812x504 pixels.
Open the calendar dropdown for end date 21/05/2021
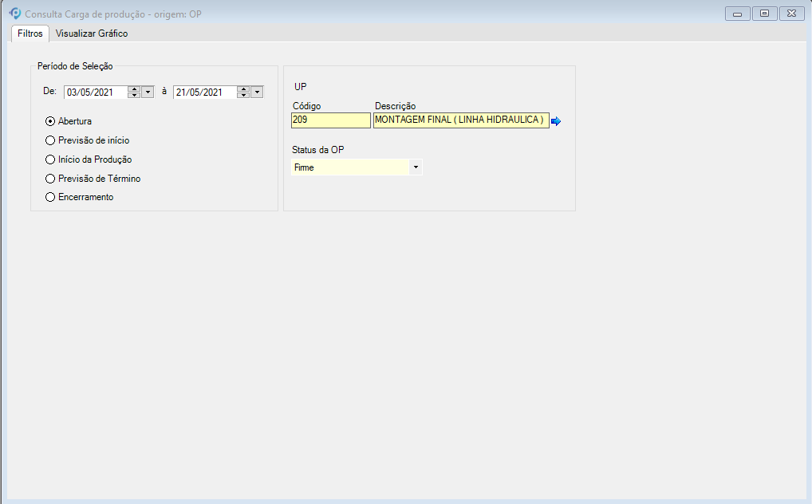[257, 92]
